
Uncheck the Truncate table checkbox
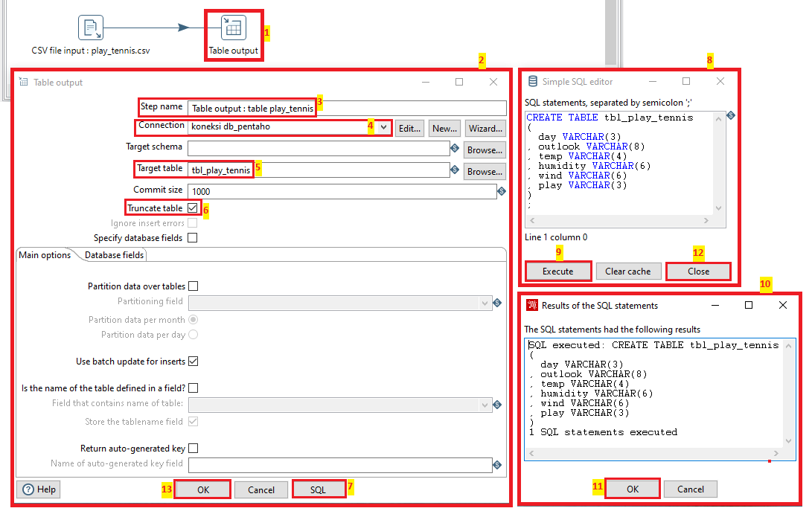(x=191, y=208)
